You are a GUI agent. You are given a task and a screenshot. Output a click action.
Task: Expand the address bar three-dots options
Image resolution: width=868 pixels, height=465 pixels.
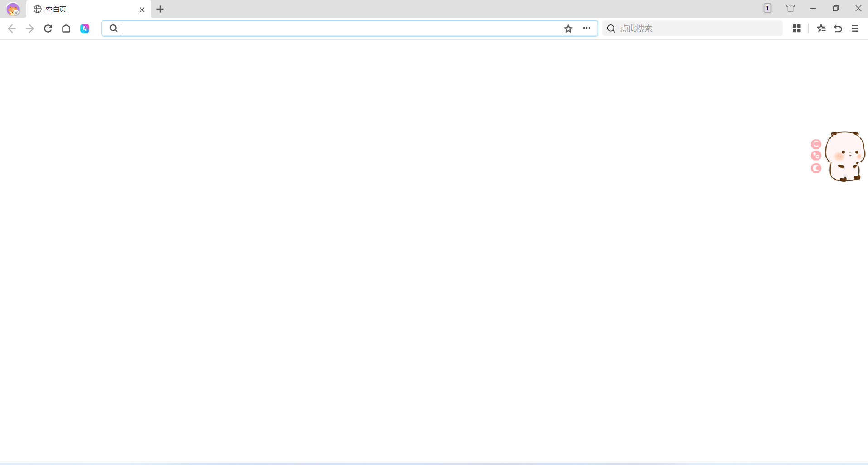click(586, 28)
